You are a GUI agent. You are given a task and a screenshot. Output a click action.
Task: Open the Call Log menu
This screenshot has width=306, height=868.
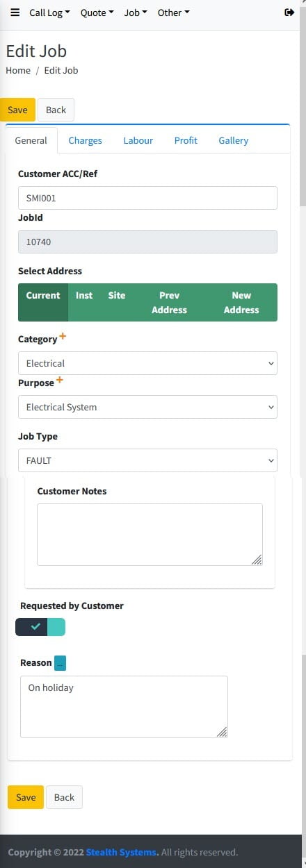pos(49,12)
